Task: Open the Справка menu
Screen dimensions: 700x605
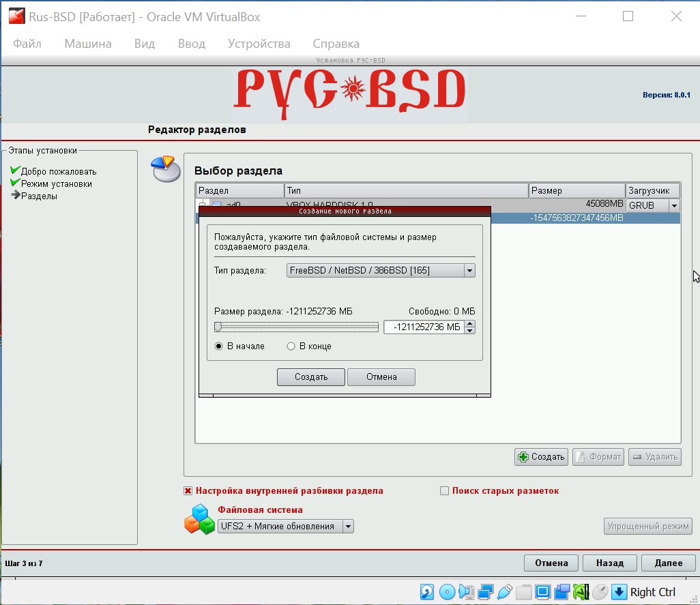Action: coord(336,44)
